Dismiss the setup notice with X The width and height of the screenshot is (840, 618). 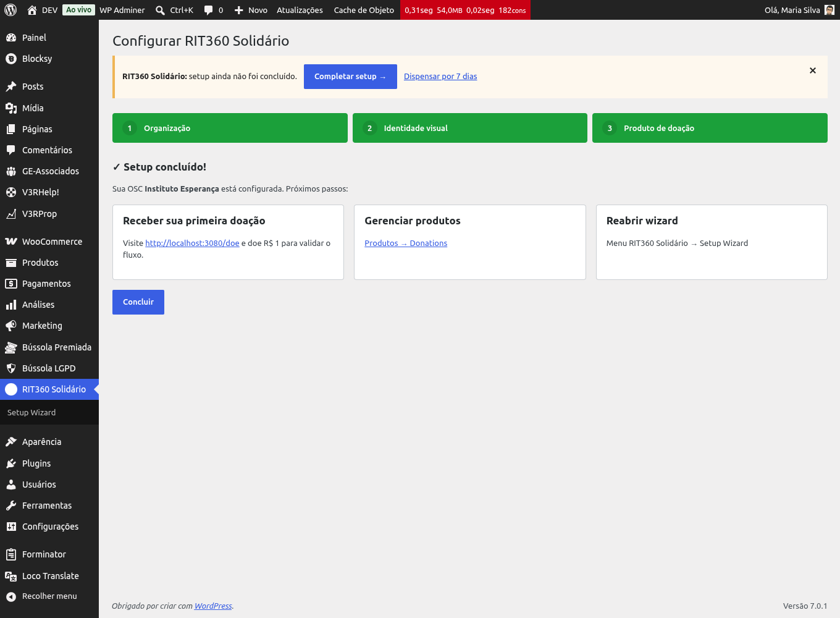coord(813,70)
